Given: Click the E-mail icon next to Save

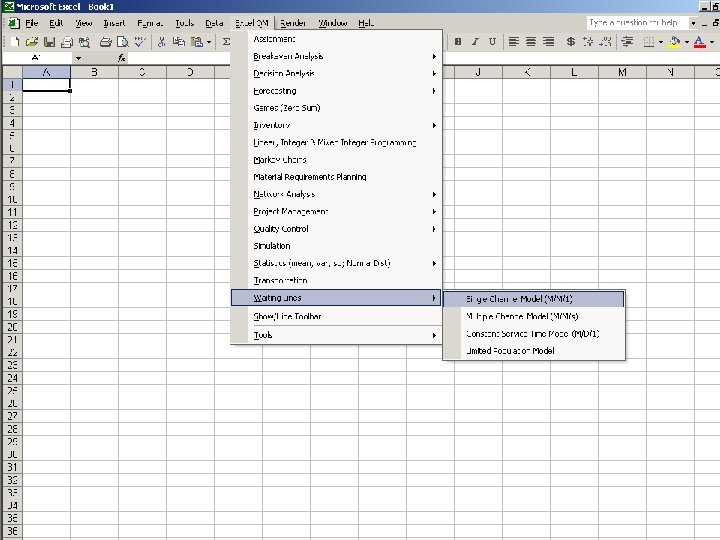Looking at the screenshot, I should click(x=67, y=42).
